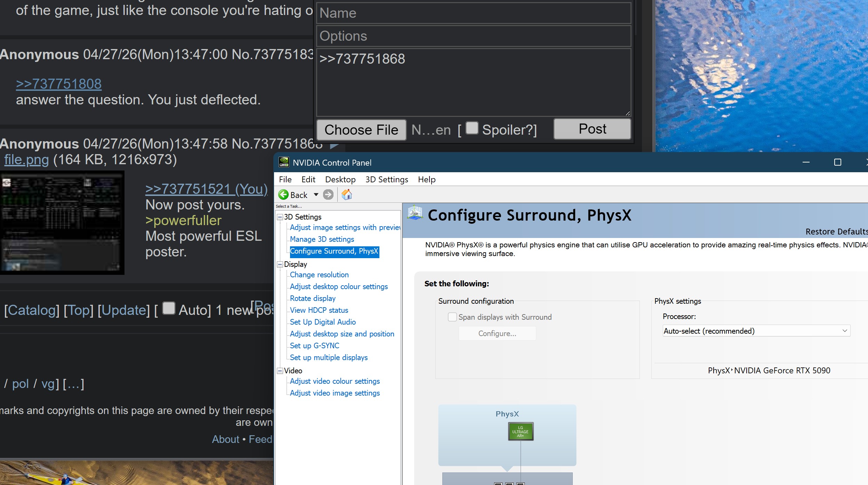Image resolution: width=868 pixels, height=485 pixels.
Task: Open Manage 3D settings link
Action: [322, 239]
